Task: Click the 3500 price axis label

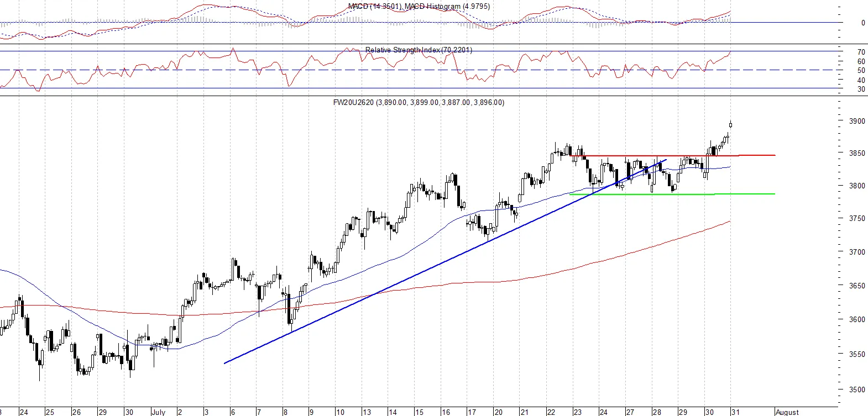Action: pos(857,389)
